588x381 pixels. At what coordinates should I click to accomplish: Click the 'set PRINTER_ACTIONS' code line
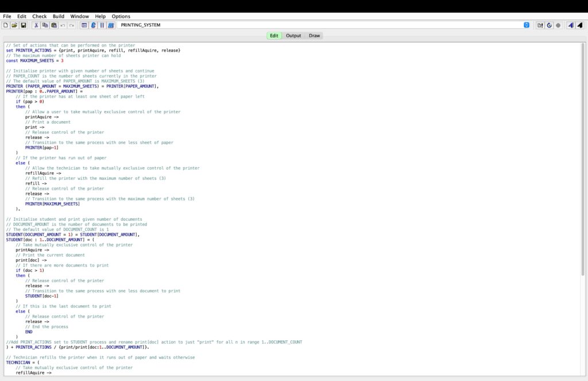pos(93,51)
